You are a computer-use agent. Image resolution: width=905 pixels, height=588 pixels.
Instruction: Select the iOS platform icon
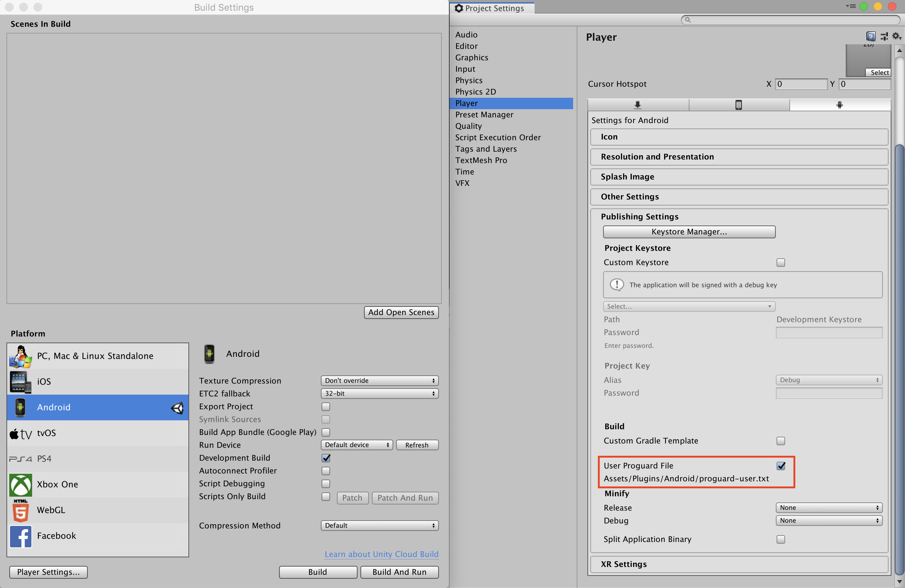click(x=19, y=380)
